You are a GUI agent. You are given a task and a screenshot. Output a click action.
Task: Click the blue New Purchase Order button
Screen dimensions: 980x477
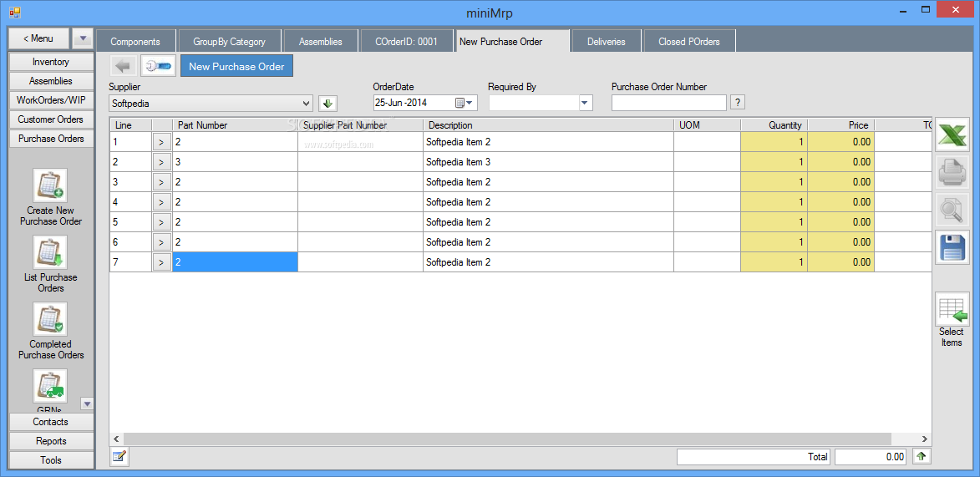coord(237,66)
